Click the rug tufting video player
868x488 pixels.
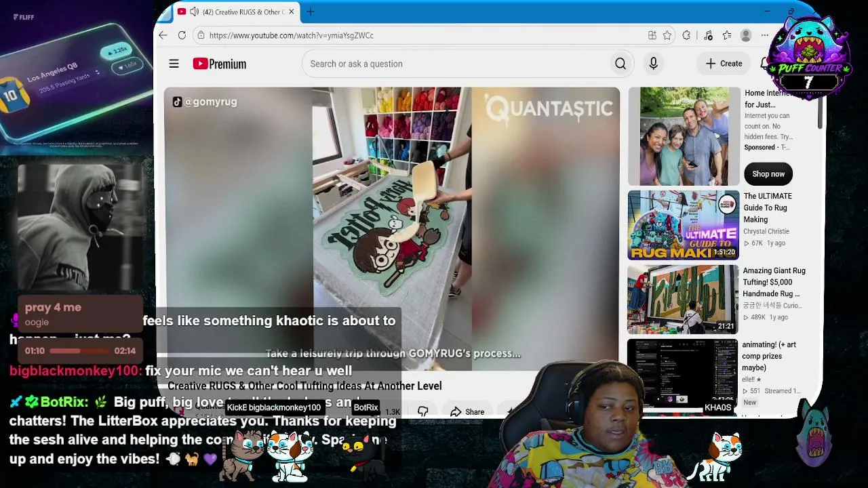pyautogui.click(x=392, y=229)
